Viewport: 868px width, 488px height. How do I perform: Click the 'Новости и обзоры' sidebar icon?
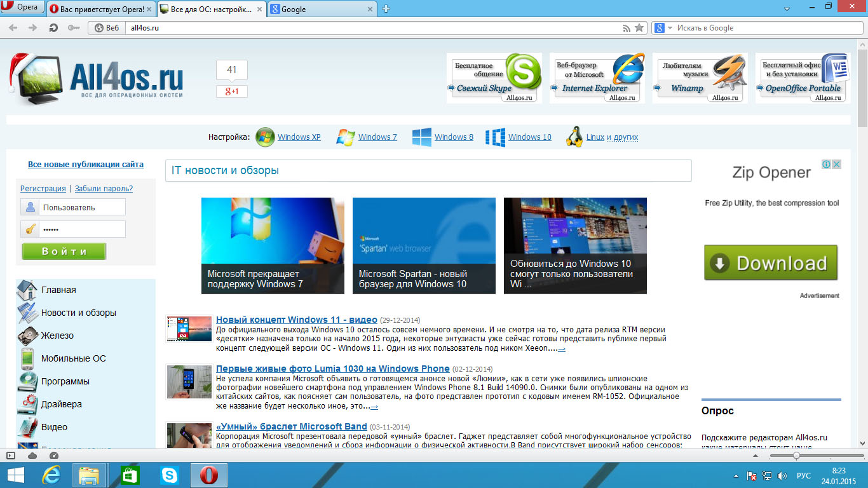27,313
